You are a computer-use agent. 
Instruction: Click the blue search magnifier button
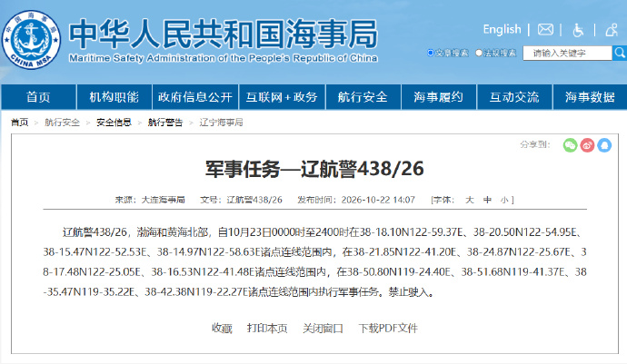620,53
